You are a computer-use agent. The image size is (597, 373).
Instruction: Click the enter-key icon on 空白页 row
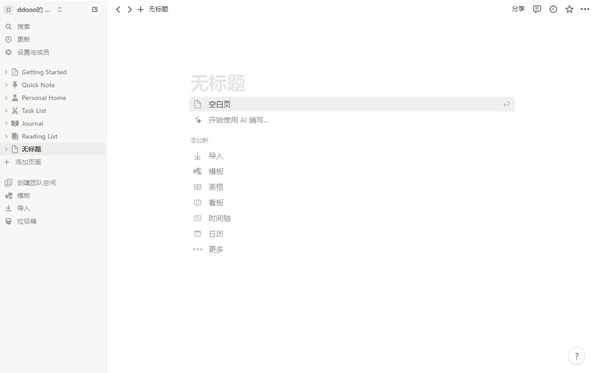506,104
